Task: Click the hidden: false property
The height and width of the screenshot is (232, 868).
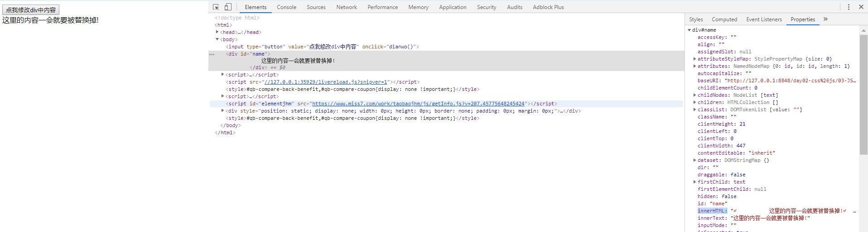Action: click(717, 196)
